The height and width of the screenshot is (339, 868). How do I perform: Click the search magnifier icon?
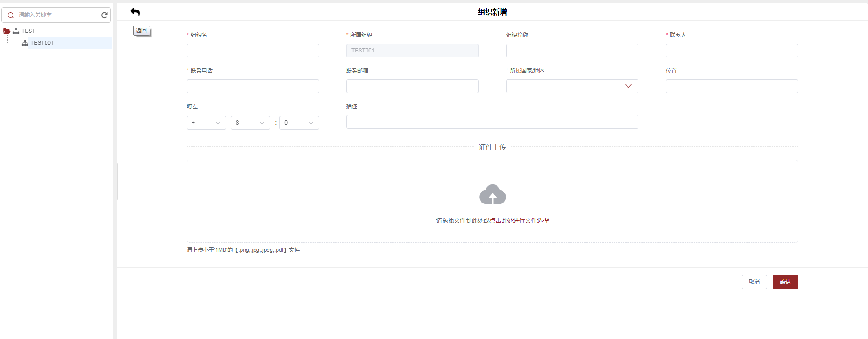coord(10,15)
